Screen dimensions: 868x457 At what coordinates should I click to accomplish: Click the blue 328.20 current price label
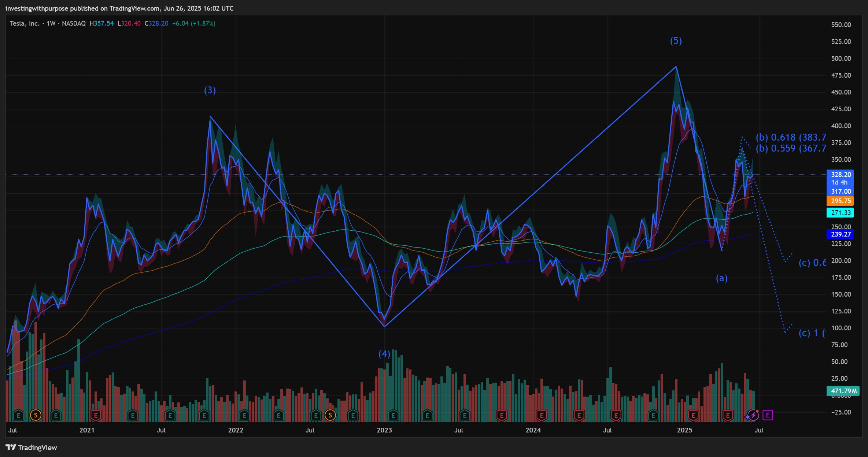point(841,175)
